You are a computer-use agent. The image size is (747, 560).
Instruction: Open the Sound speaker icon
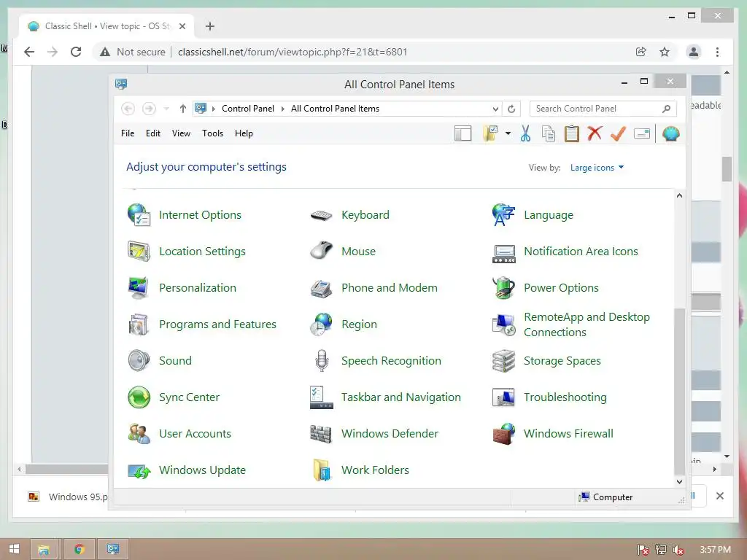pyautogui.click(x=139, y=360)
